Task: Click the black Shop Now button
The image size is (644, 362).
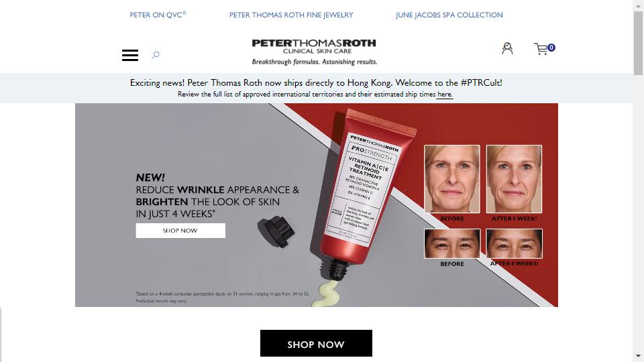Action: 316,343
